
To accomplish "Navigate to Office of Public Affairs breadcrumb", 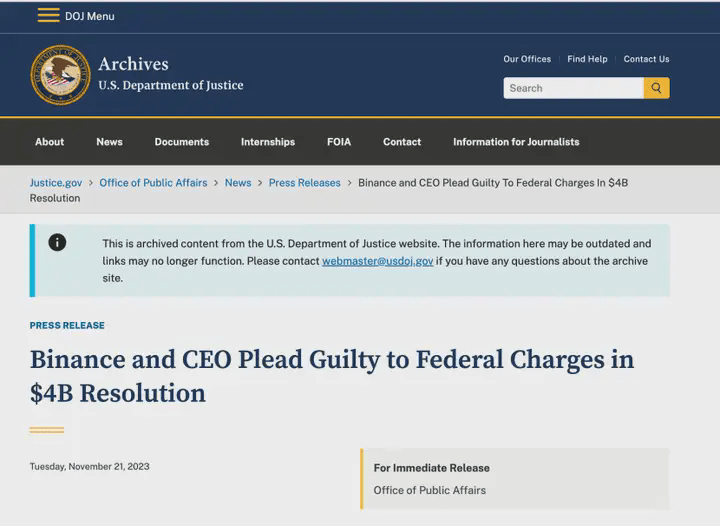I will [x=153, y=183].
